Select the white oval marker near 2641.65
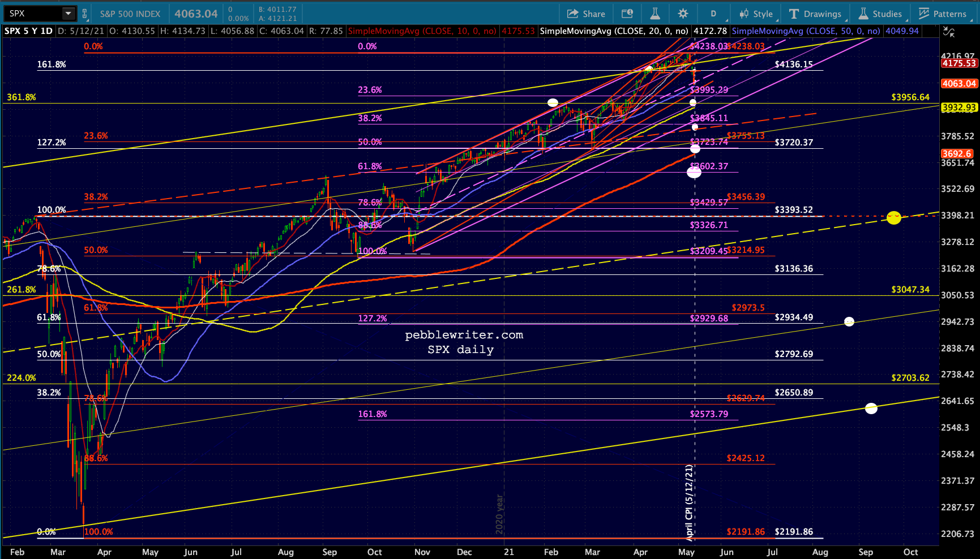The height and width of the screenshot is (559, 980). click(x=871, y=408)
